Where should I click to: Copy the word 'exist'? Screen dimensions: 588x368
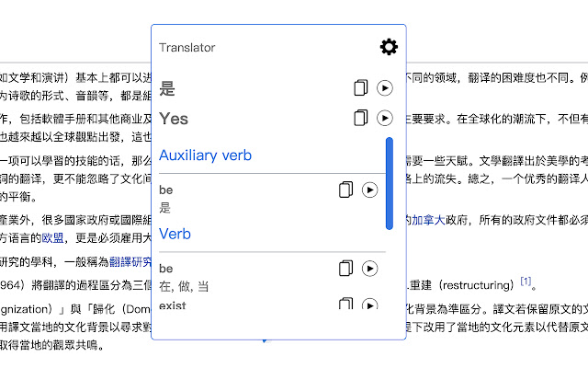point(345,305)
